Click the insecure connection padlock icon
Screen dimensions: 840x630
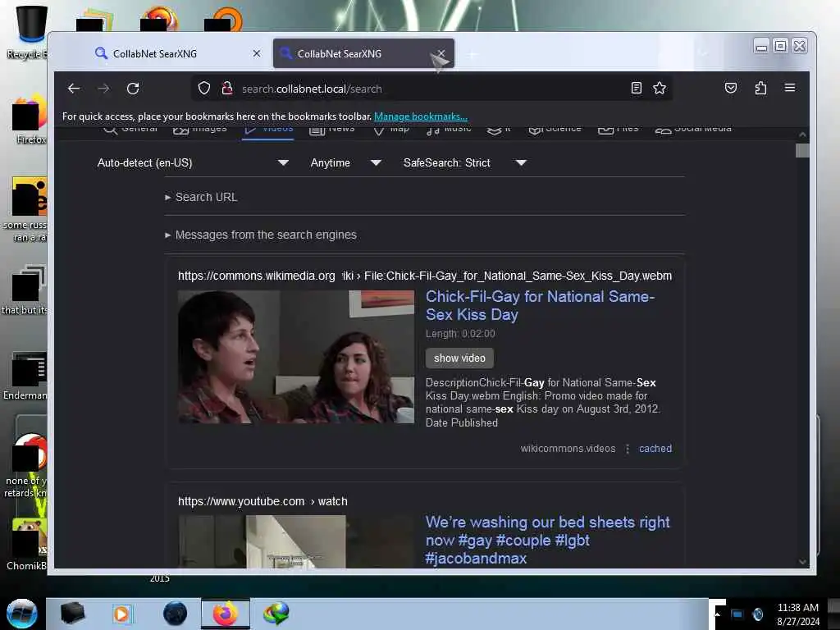(x=227, y=88)
